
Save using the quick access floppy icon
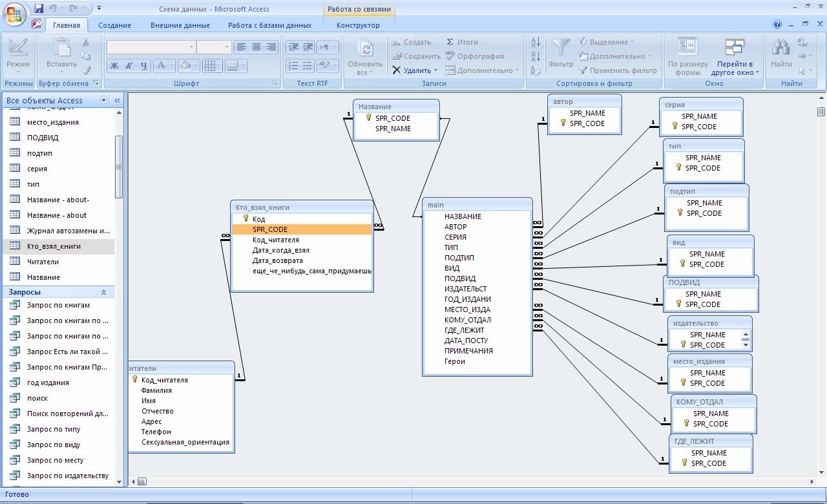(39, 8)
